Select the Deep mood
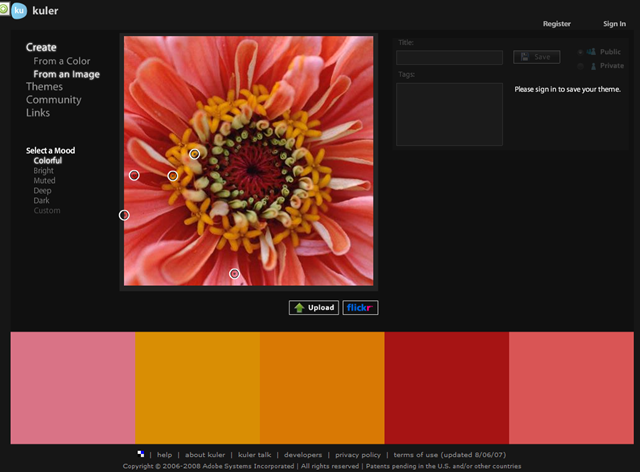The height and width of the screenshot is (472, 640). point(42,191)
